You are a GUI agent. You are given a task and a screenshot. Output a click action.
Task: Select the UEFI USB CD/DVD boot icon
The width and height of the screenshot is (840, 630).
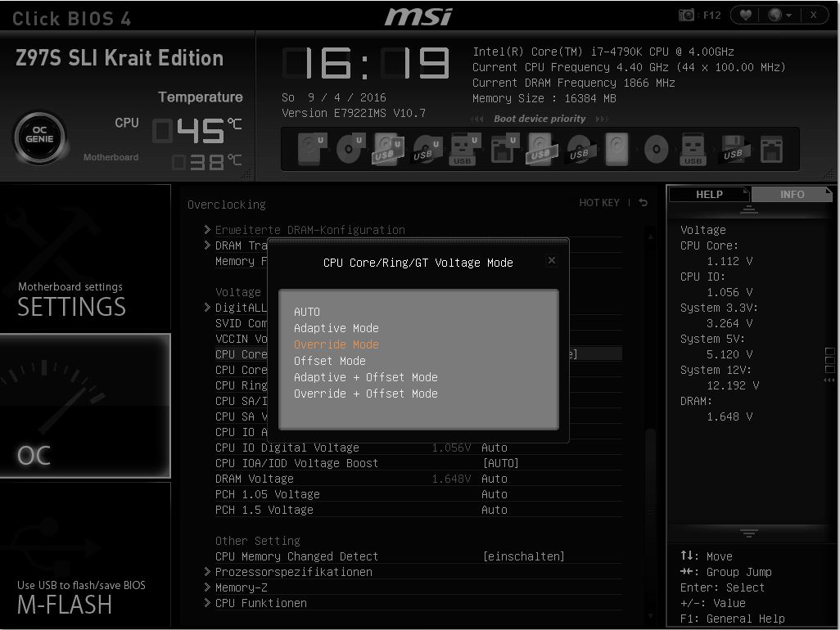pos(427,149)
